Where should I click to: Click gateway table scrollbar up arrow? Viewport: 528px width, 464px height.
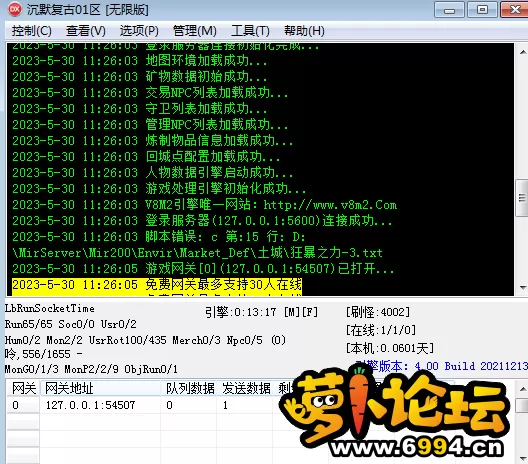522,389
